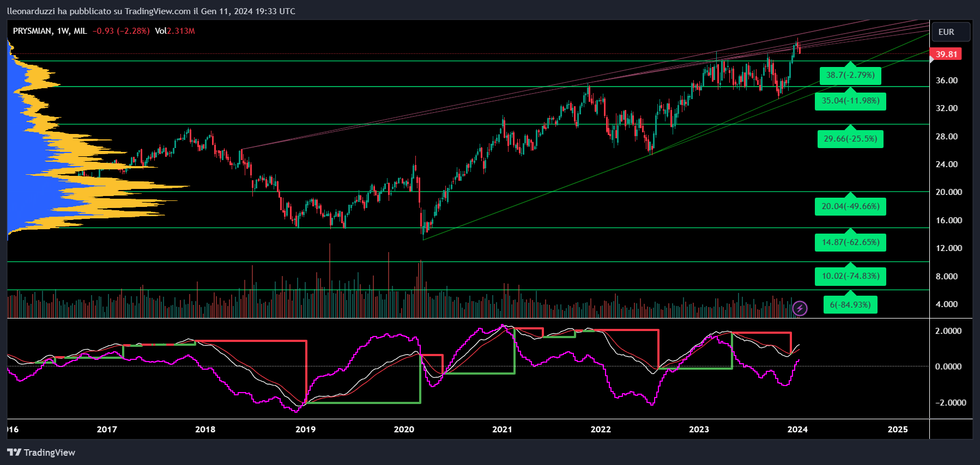This screenshot has height=465, width=980.
Task: Select the 14.87(-62.65%) level label
Action: tap(850, 242)
